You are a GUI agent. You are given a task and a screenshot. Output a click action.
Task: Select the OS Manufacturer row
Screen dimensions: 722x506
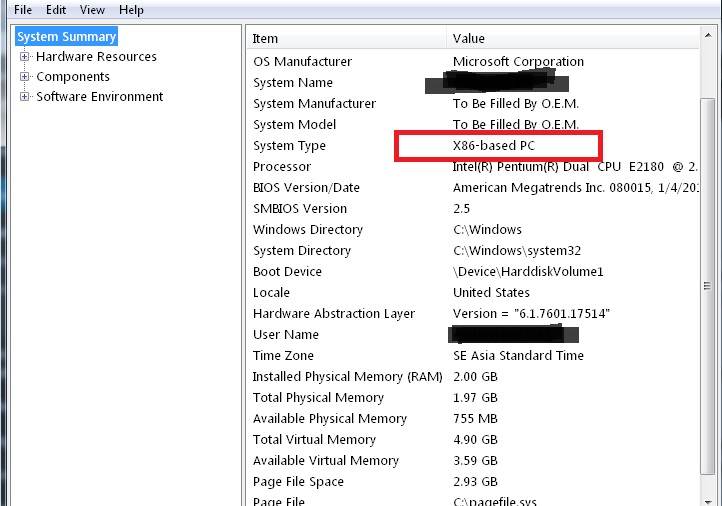tap(302, 62)
